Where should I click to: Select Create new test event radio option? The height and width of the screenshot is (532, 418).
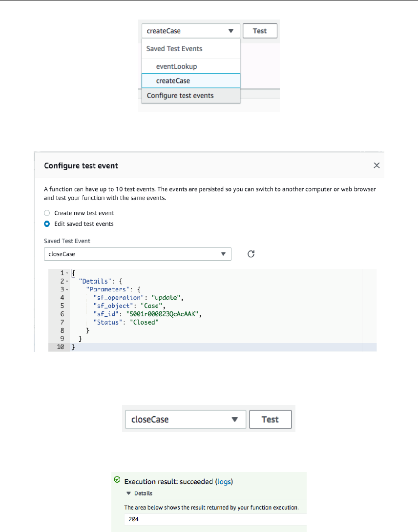click(x=47, y=213)
